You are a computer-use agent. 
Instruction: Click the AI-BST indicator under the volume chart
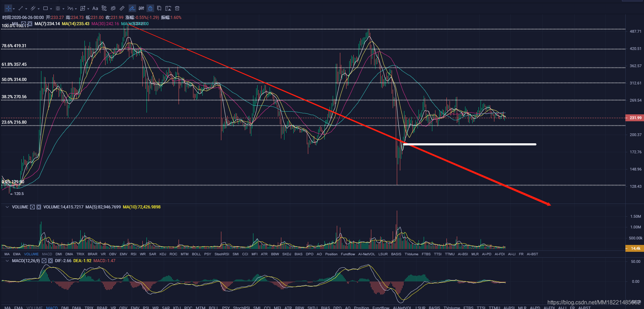532,254
